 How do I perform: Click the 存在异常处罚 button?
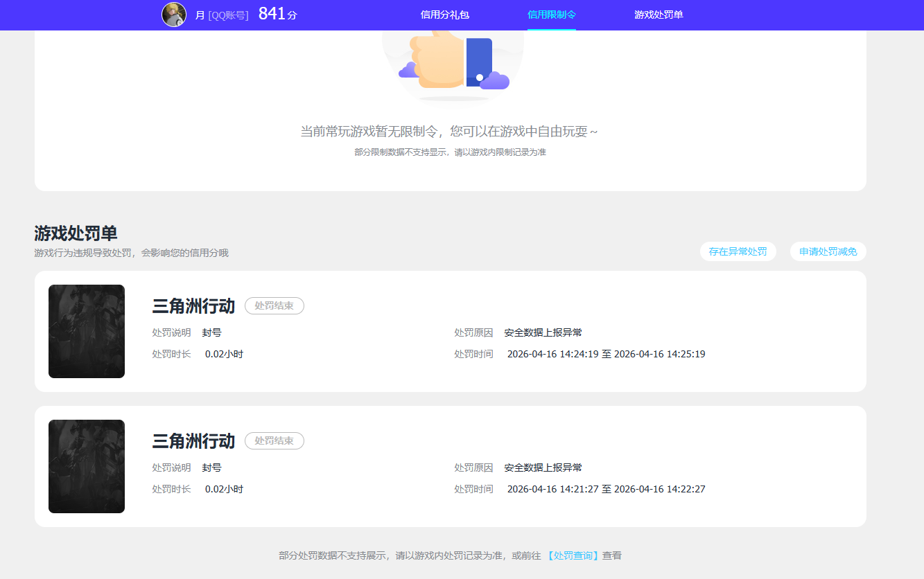click(738, 251)
